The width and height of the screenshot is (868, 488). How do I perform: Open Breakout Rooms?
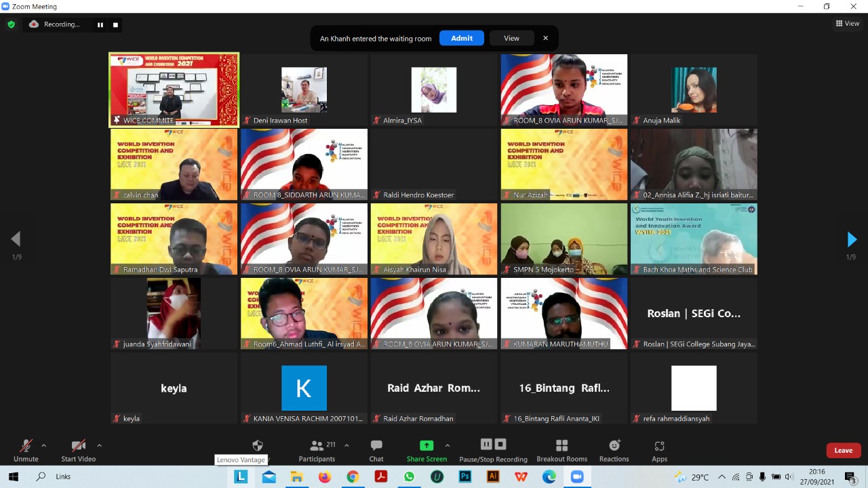561,450
